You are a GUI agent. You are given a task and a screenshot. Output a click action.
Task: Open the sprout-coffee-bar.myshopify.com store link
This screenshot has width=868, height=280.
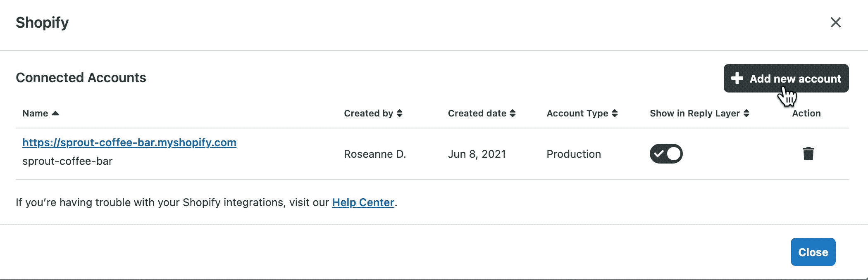[129, 142]
